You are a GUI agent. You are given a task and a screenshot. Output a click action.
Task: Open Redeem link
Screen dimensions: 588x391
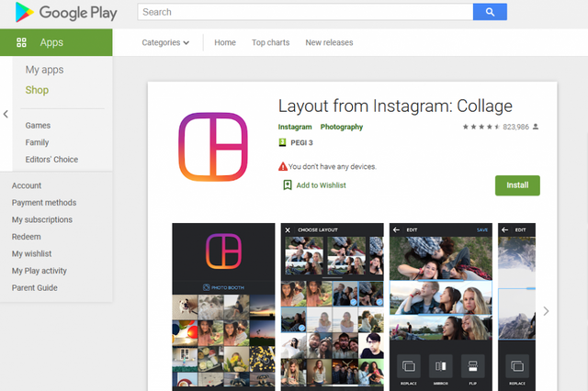[27, 237]
